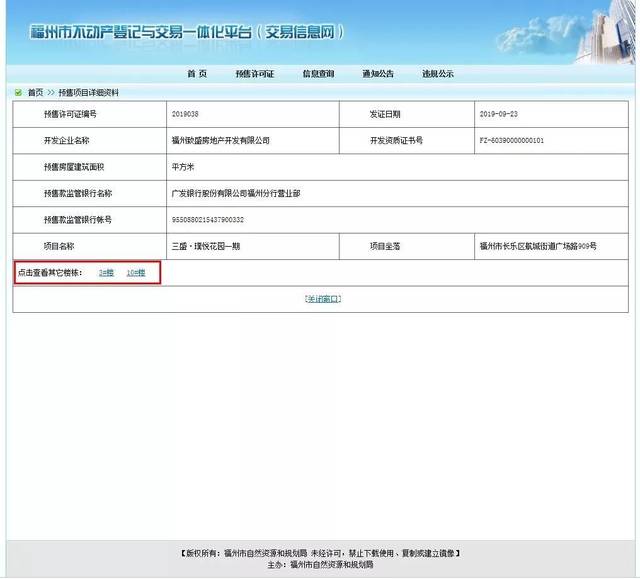640x579 pixels.
Task: Click the project address 福州市长乐区航城街道广场路909号
Action: (x=538, y=246)
